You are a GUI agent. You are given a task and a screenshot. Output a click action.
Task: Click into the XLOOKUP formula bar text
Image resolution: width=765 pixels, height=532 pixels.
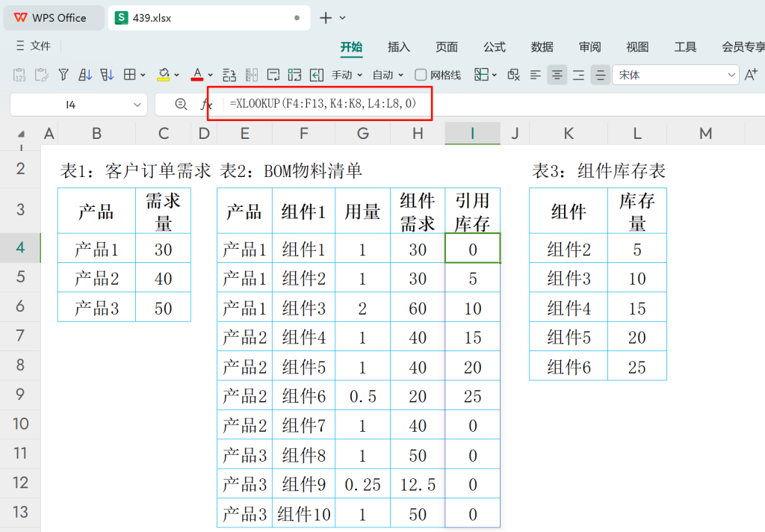point(323,103)
